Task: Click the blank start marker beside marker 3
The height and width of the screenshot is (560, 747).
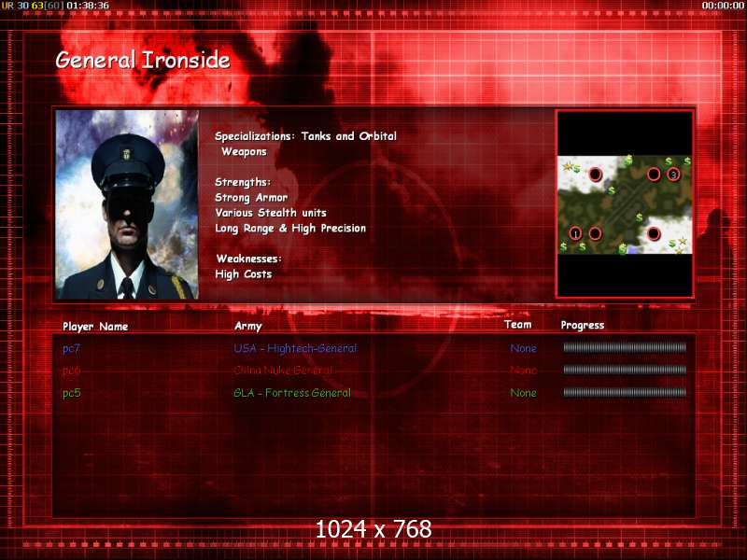Action: click(654, 175)
